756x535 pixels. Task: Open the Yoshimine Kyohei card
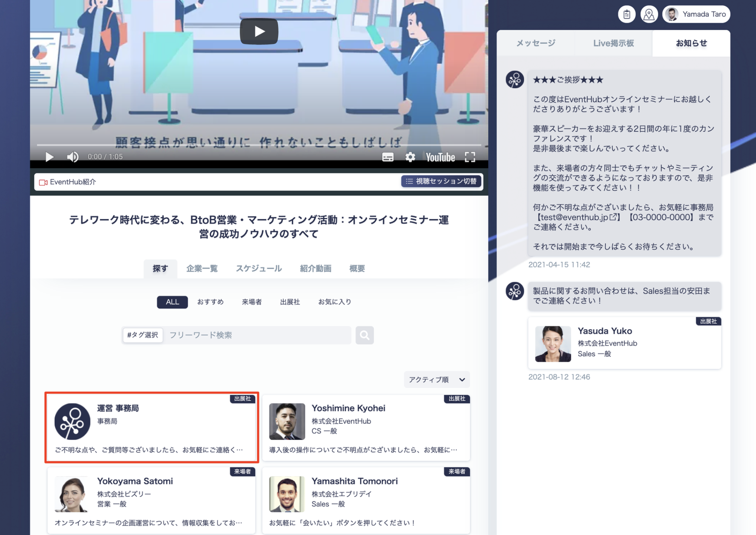(x=366, y=427)
